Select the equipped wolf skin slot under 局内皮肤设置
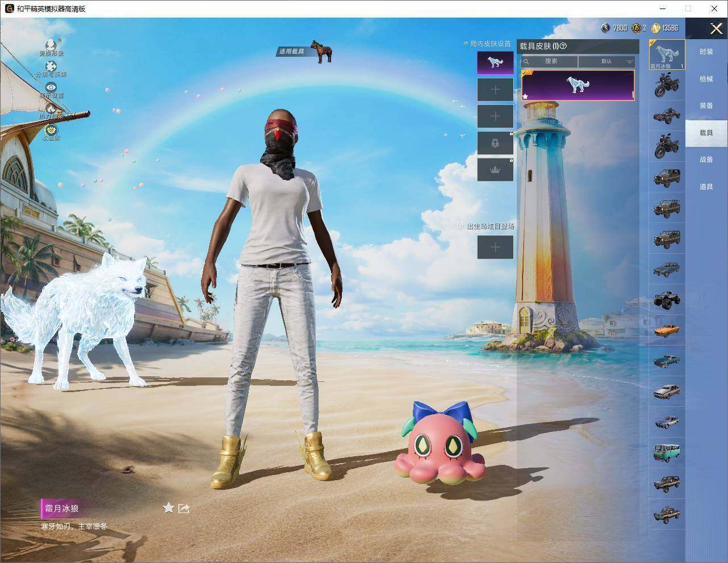 (495, 62)
